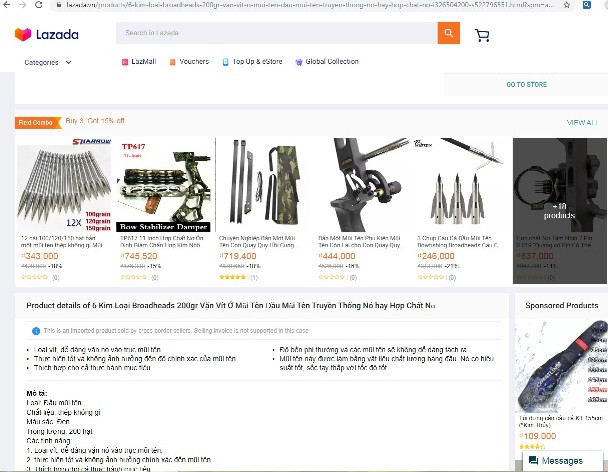Click the GO TO STORE button
Image resolution: width=608 pixels, height=472 pixels.
(526, 85)
